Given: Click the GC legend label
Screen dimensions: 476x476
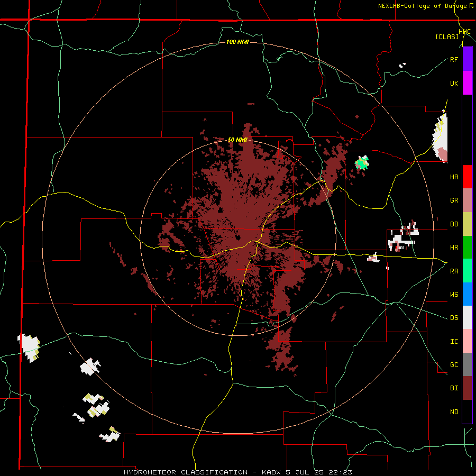Looking at the screenshot, I should point(454,365).
